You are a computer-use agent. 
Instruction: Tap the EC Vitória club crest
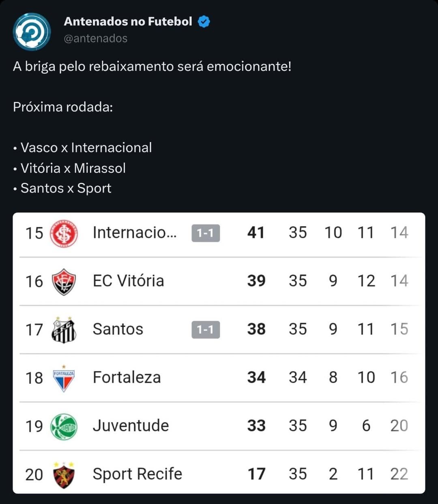pyautogui.click(x=64, y=282)
